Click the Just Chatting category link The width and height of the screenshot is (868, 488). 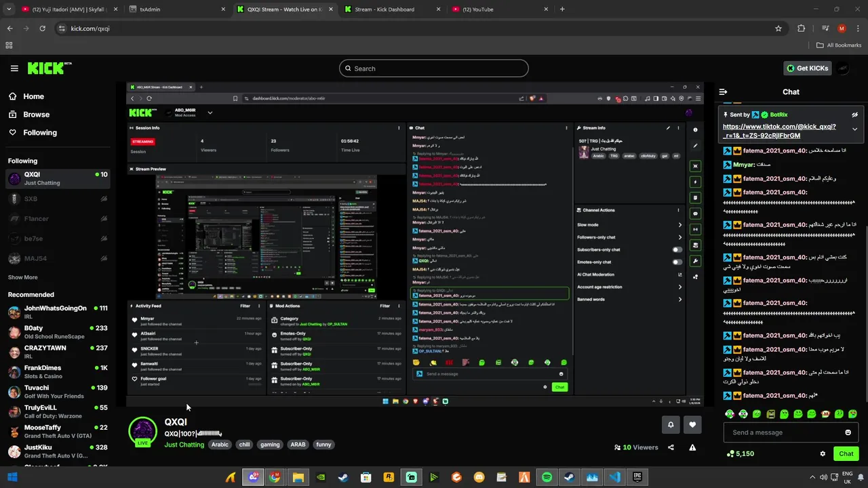point(184,445)
